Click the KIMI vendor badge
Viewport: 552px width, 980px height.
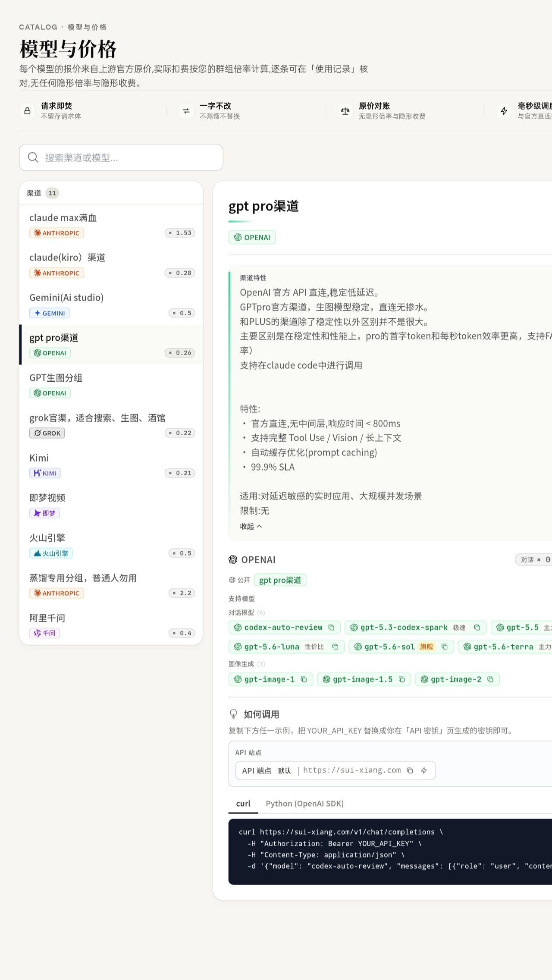point(45,473)
